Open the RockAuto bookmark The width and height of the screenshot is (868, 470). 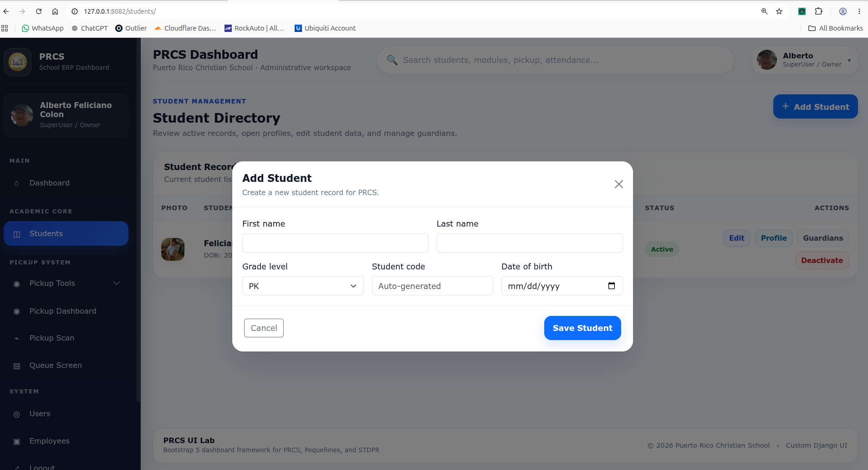click(254, 28)
